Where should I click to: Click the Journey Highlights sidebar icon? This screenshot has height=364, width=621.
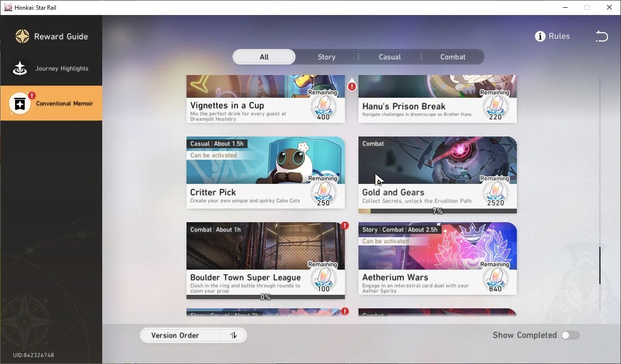click(20, 69)
